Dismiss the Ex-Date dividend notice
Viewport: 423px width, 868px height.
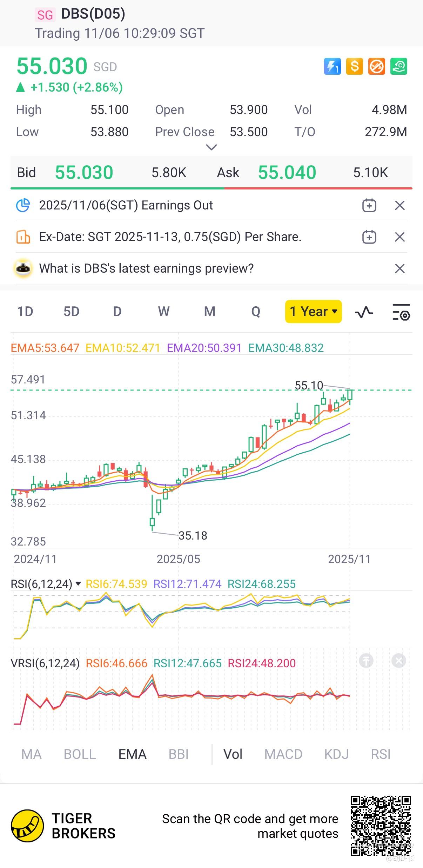click(400, 237)
